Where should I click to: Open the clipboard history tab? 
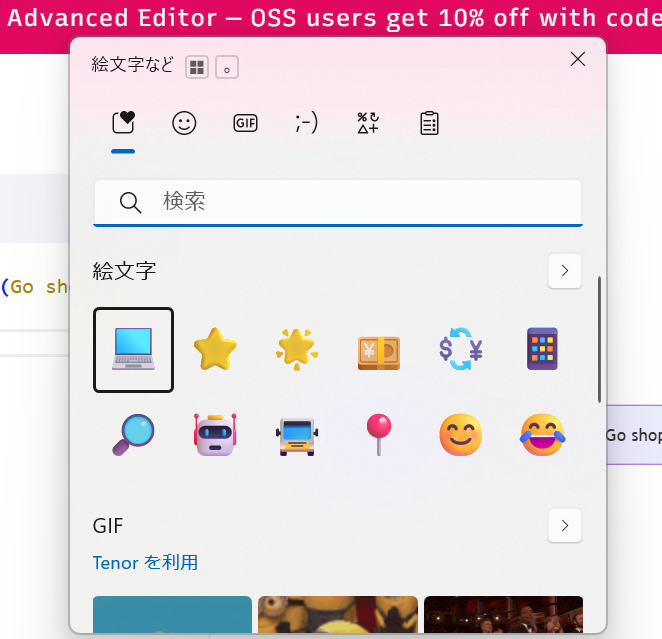click(429, 123)
